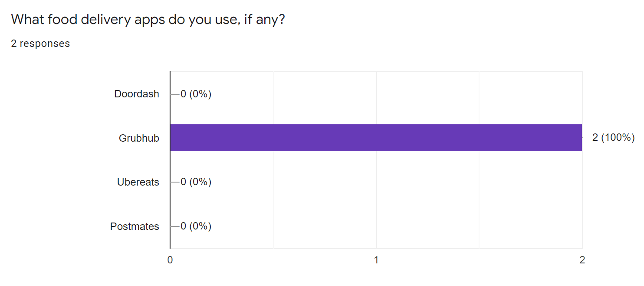The width and height of the screenshot is (644, 286).
Task: Click the empty Postmates row right of its value
Action: coord(397,226)
